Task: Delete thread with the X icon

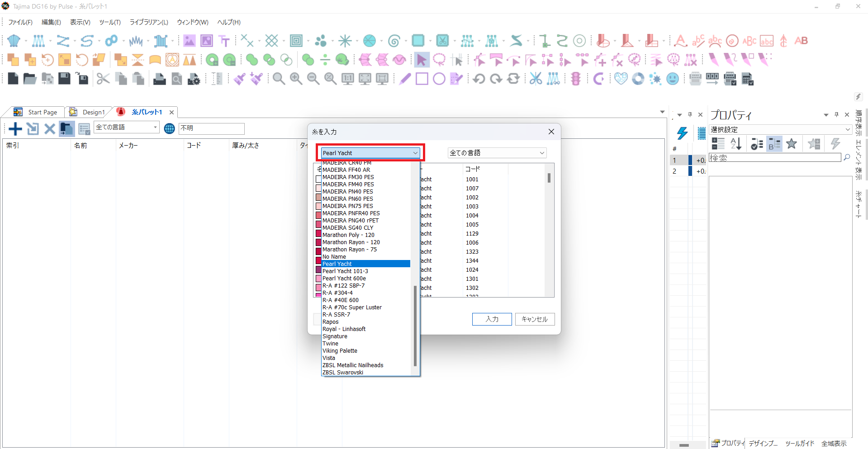Action: click(x=50, y=129)
